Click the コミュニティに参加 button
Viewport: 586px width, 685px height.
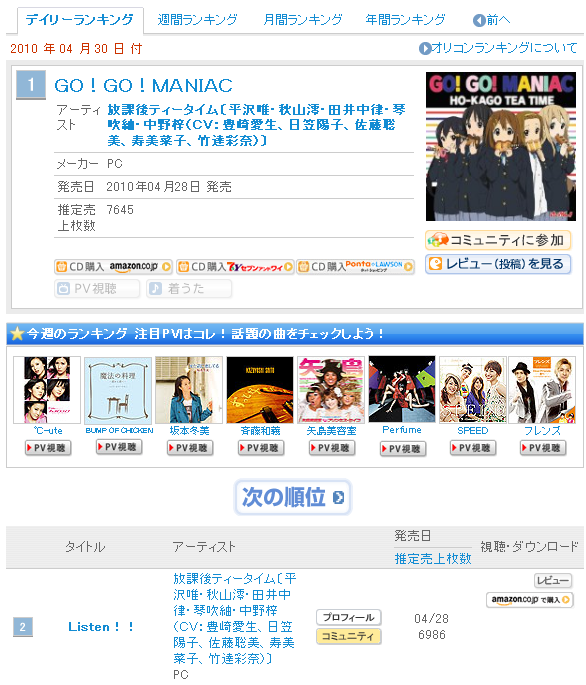(498, 240)
